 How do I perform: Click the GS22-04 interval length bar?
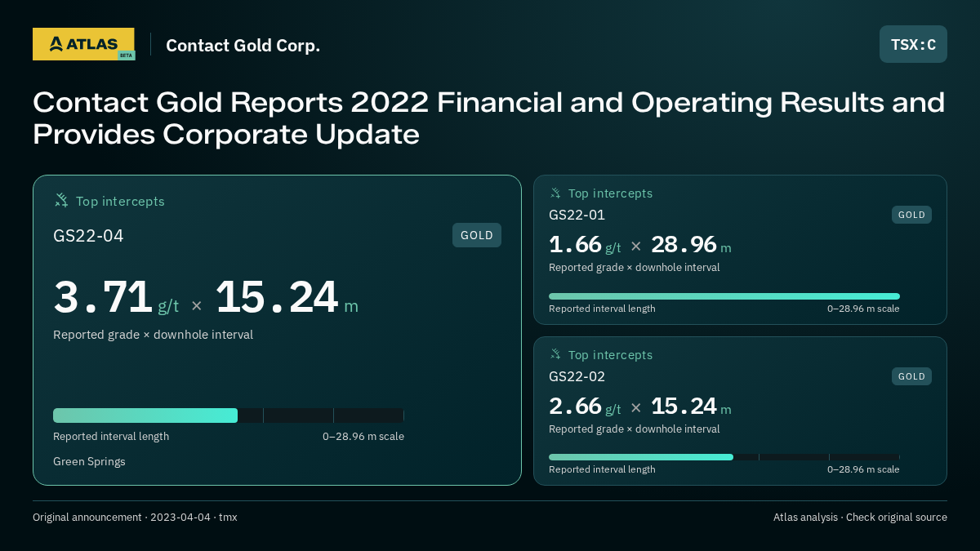(229, 415)
